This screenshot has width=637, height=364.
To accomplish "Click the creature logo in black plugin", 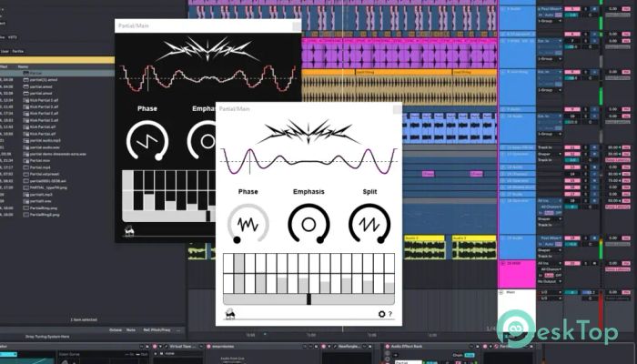I will click(130, 232).
